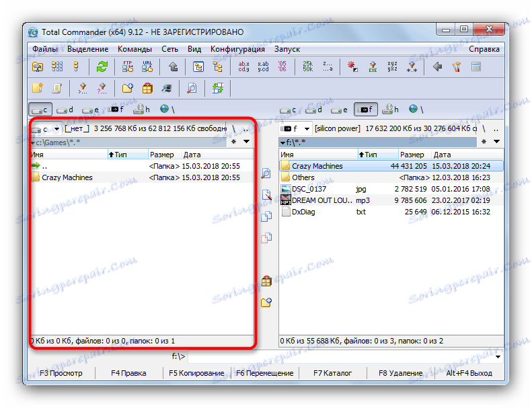Select drive h button in left panel
The height and width of the screenshot is (408, 532).
click(x=141, y=110)
